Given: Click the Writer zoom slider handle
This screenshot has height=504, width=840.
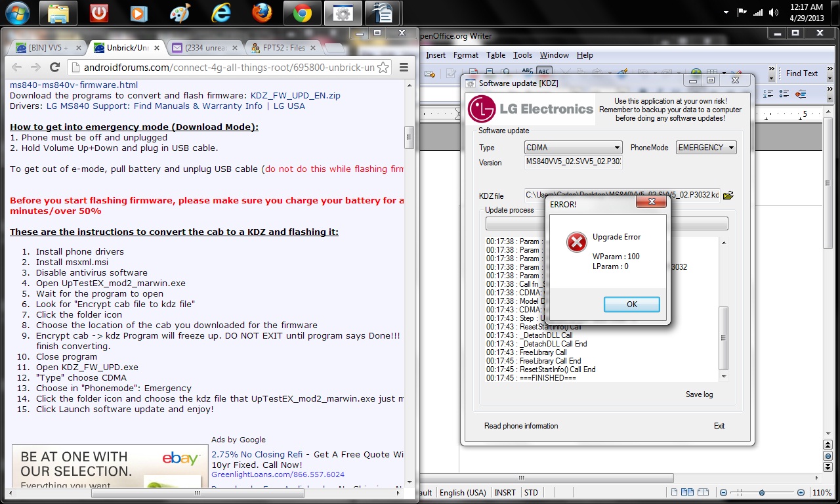Looking at the screenshot, I should pos(761,493).
